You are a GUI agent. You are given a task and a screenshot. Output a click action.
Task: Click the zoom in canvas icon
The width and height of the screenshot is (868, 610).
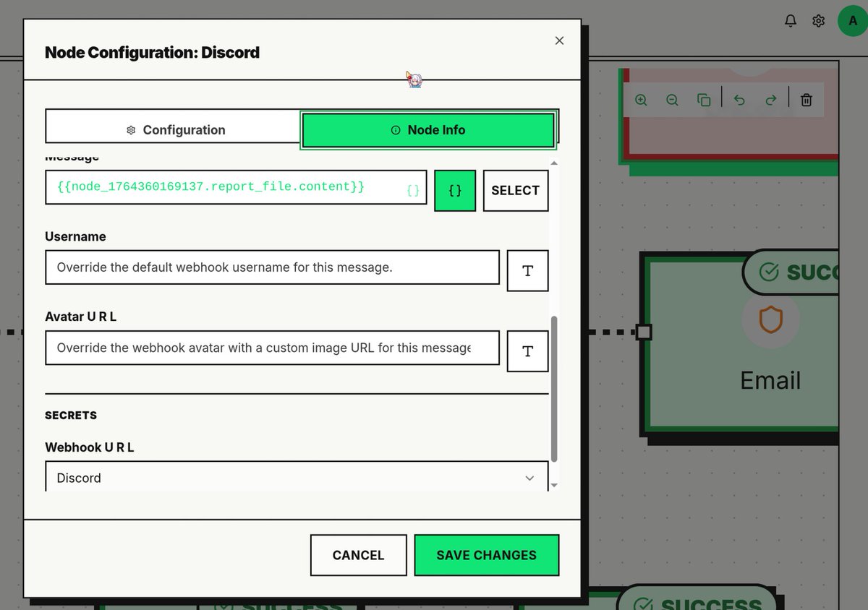point(641,100)
